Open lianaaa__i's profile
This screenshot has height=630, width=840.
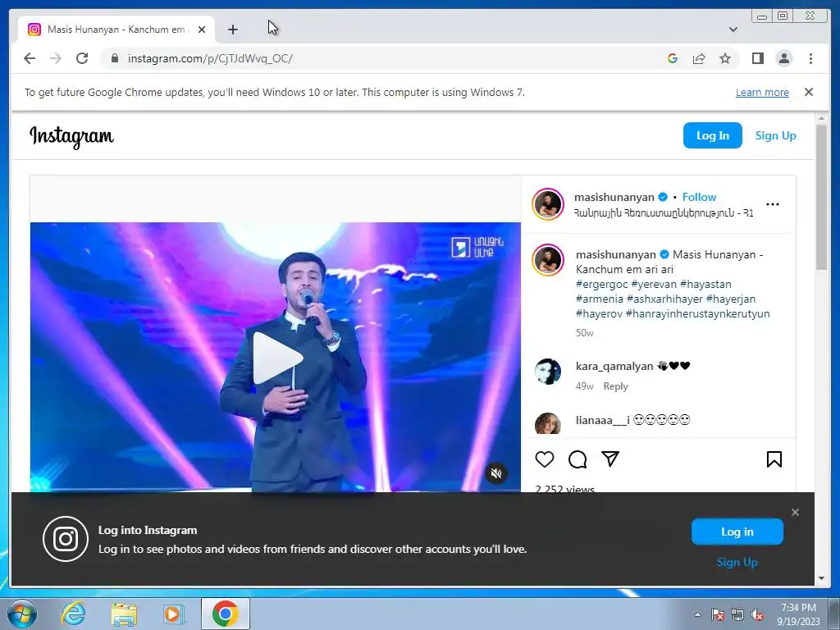point(603,420)
